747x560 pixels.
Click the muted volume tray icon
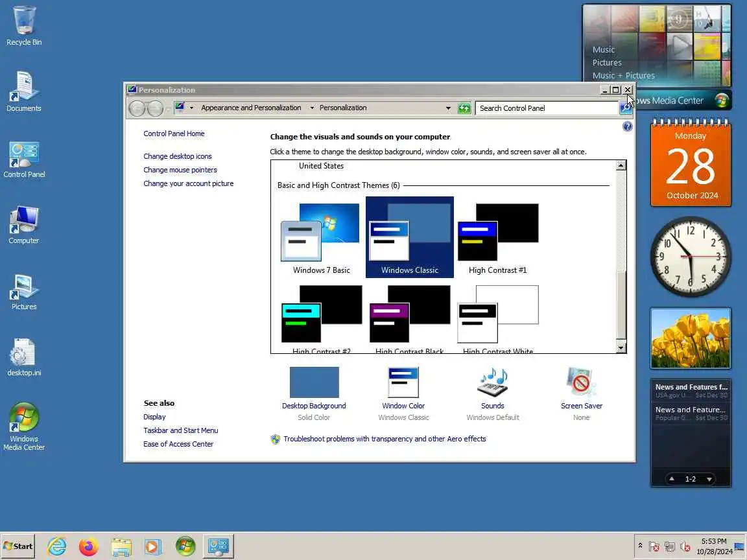tap(685, 546)
